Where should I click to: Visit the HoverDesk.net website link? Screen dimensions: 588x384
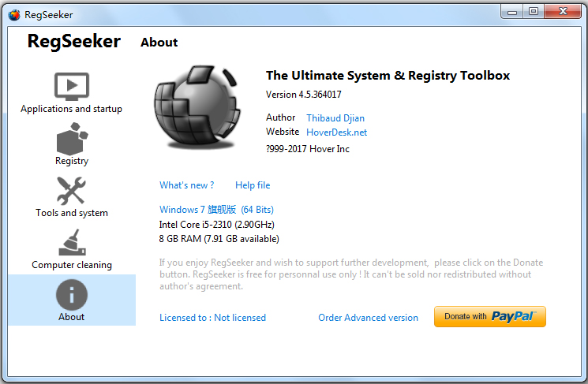(336, 132)
